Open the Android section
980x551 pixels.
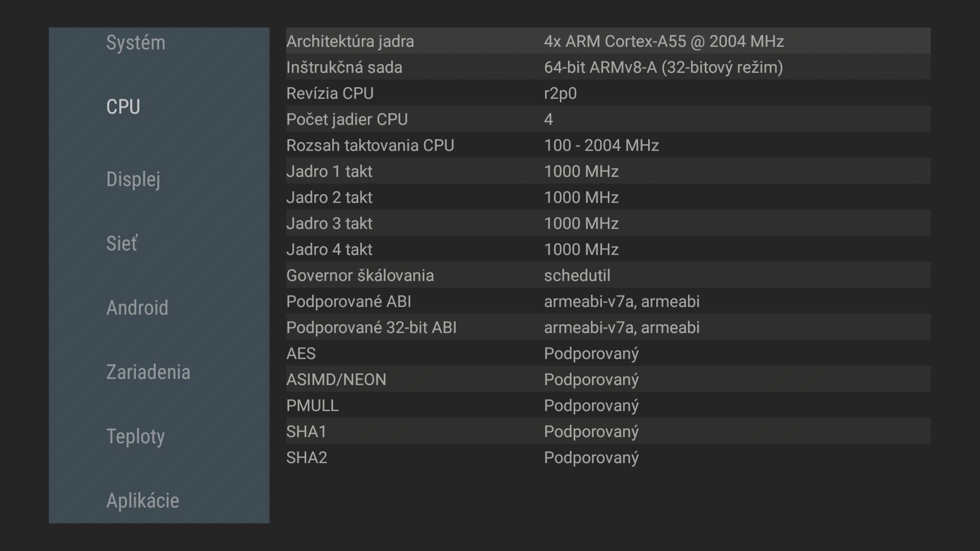137,308
